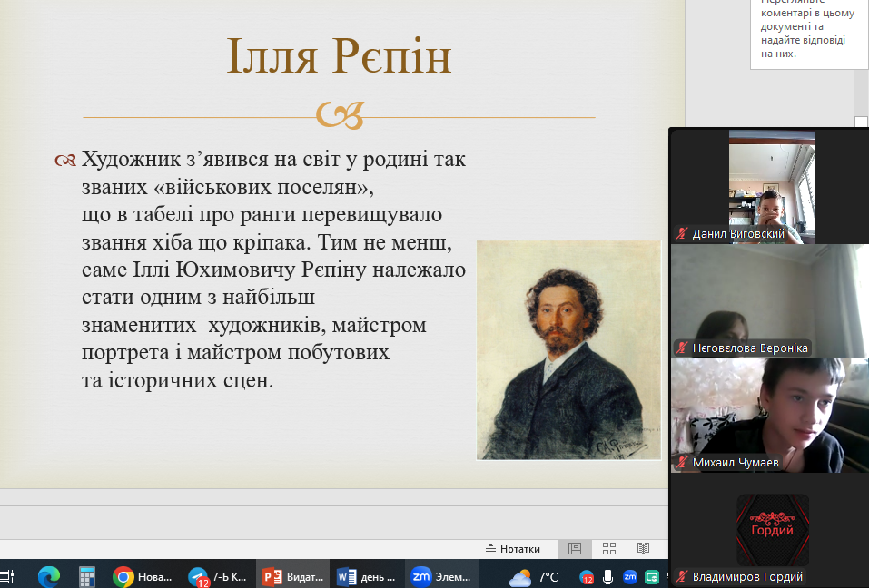Open Telegram chat "7-Б К..." on taskbar

pyautogui.click(x=218, y=577)
